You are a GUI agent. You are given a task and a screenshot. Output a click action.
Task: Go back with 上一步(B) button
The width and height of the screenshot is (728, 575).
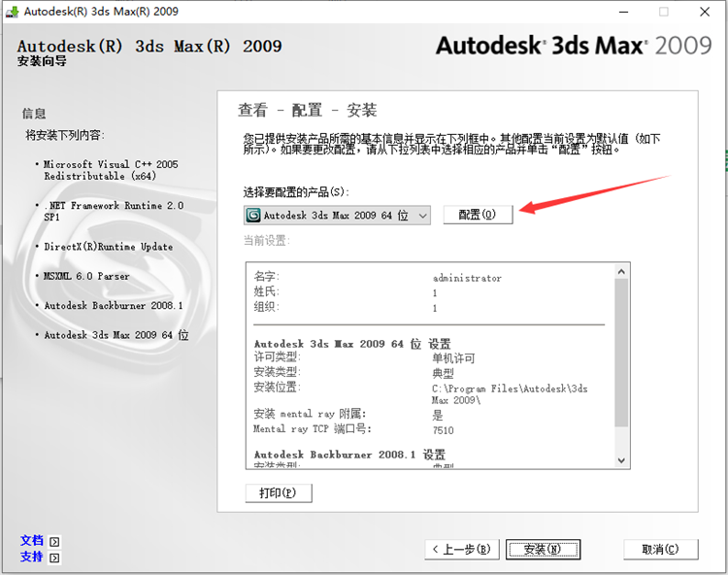462,550
